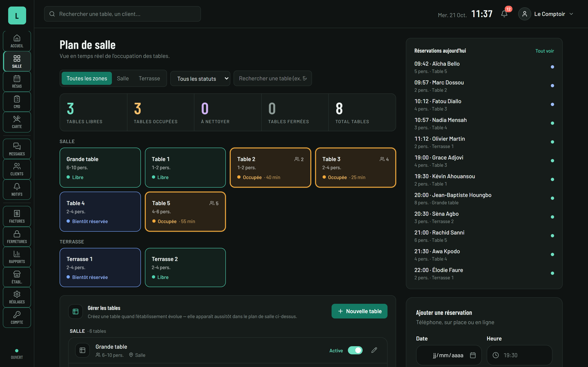Focus the Rechercher une table, un client field

click(122, 14)
